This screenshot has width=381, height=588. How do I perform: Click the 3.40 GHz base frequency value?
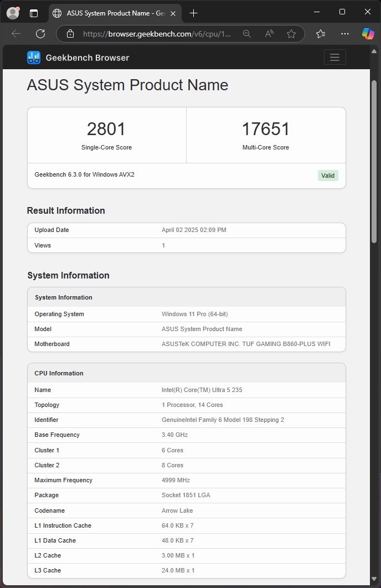pyautogui.click(x=175, y=435)
